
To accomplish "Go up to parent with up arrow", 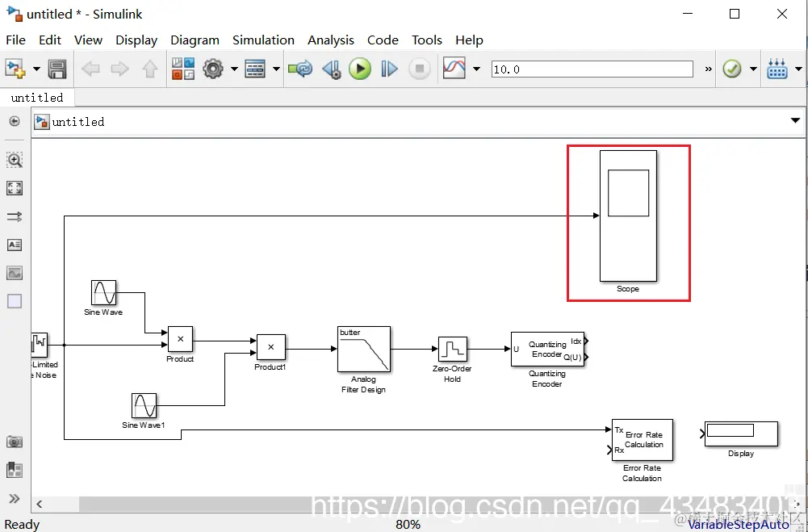I will 150,69.
